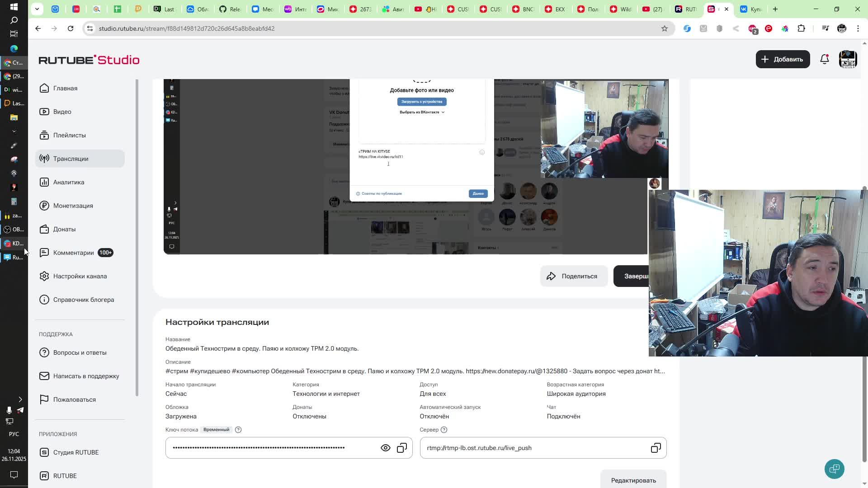Click the stream key help question icon
The width and height of the screenshot is (868, 488).
point(238,430)
